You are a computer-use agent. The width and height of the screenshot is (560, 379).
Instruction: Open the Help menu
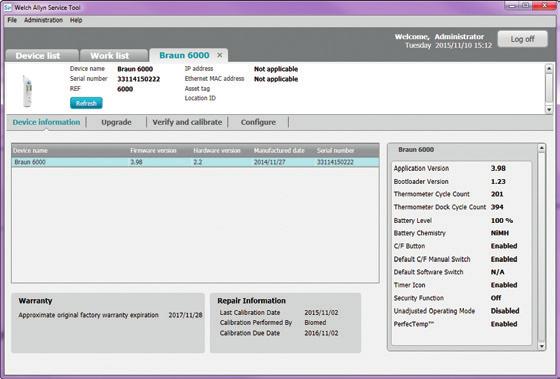pos(76,20)
